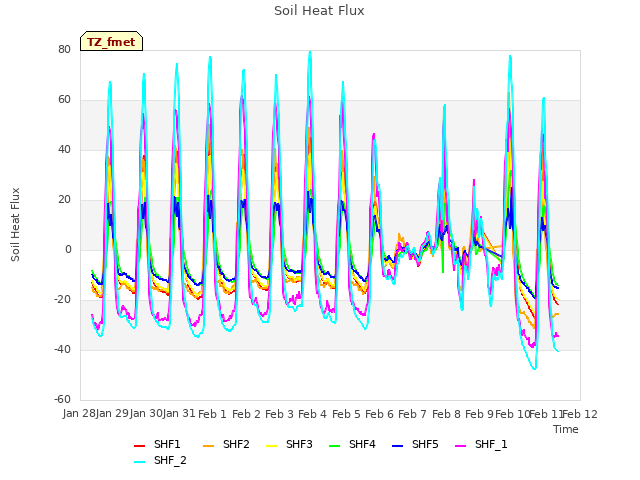This screenshot has width=640, height=480.
Task: Click the cyan SHF_2 legend swatch
Action: coord(140,462)
